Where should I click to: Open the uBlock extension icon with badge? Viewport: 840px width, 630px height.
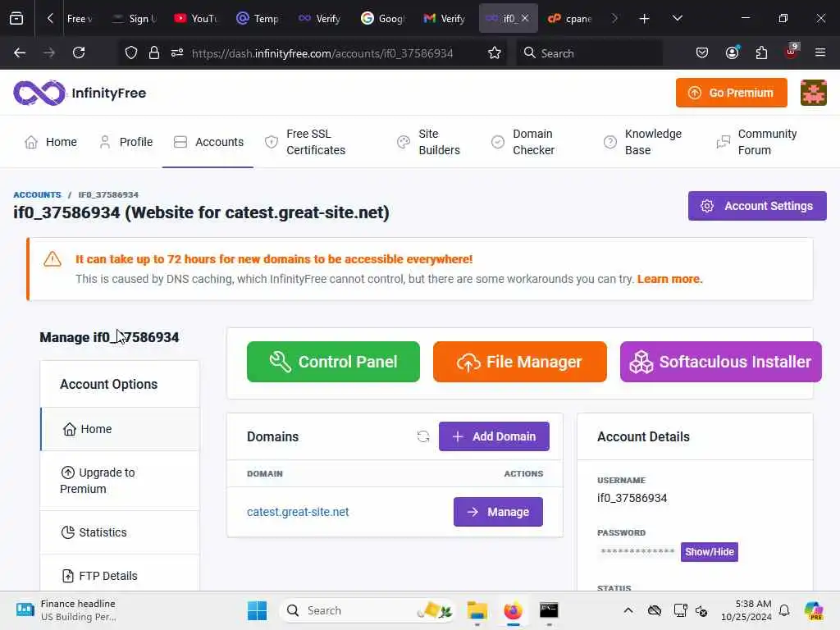(792, 52)
